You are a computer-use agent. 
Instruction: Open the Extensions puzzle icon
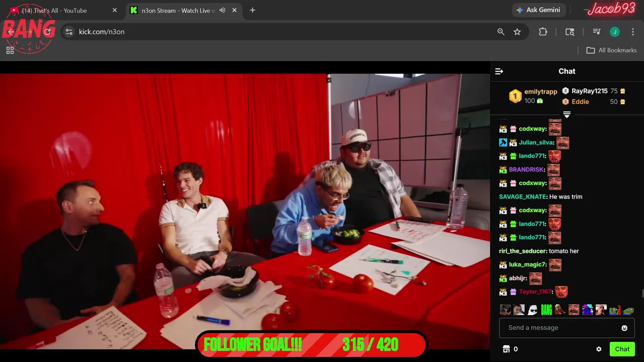(x=543, y=32)
